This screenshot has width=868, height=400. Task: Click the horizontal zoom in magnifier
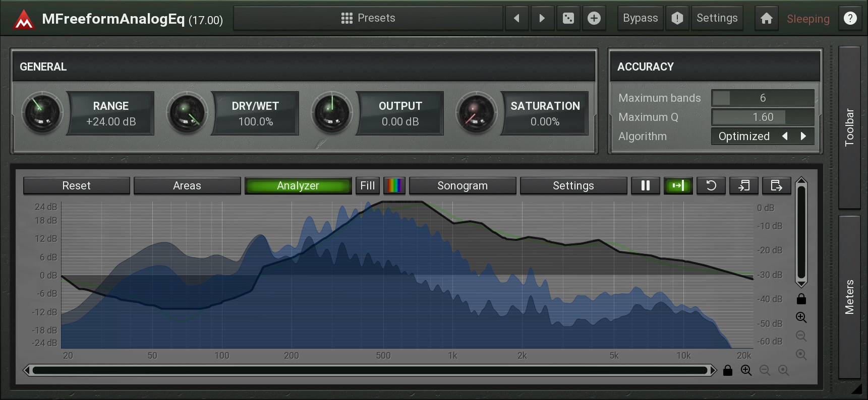click(746, 371)
